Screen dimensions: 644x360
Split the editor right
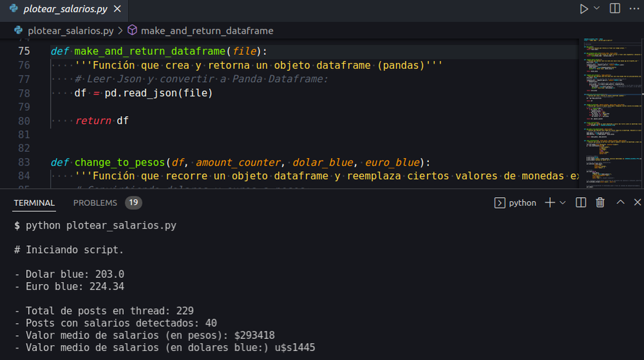click(x=615, y=9)
